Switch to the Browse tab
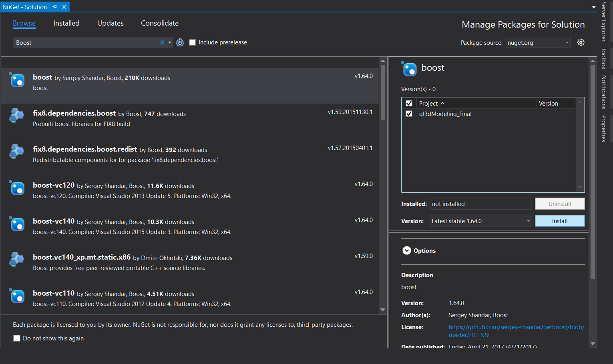Screen dimensions: 613x364 (x=24, y=23)
